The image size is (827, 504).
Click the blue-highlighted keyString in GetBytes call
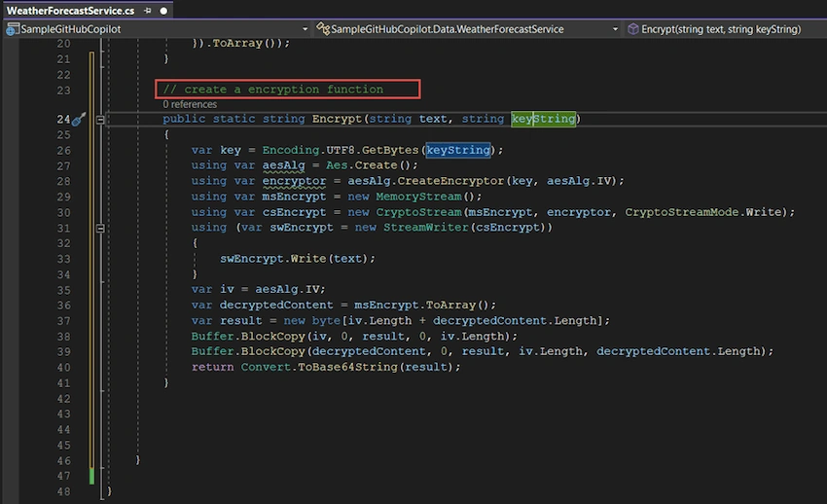pos(458,150)
